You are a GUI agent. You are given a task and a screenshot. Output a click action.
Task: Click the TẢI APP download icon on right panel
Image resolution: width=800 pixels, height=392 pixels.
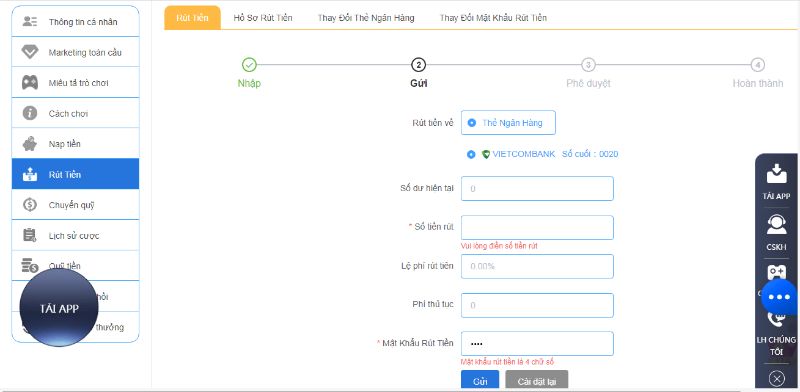tap(776, 174)
